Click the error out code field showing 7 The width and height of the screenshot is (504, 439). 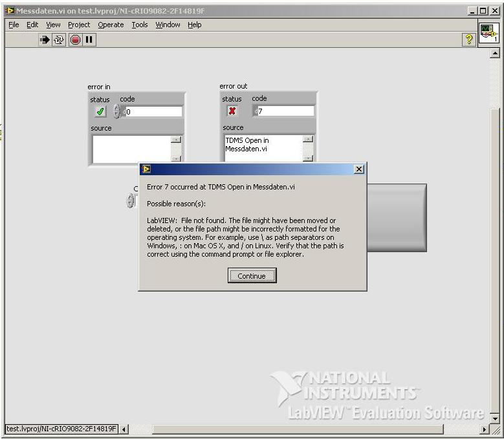[x=285, y=111]
